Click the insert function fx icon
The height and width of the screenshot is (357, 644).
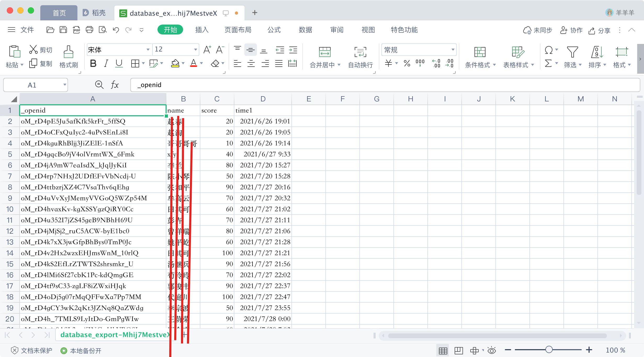[x=115, y=84]
